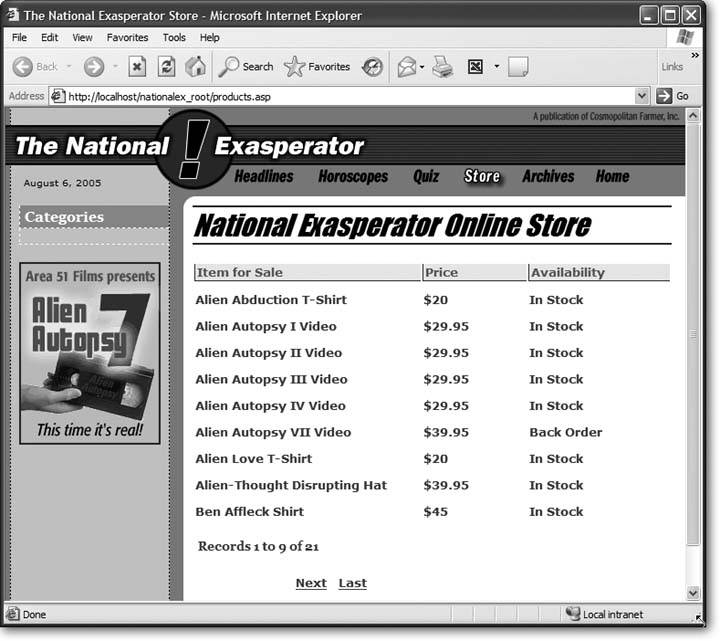Click the Stop loading icon

point(137,67)
